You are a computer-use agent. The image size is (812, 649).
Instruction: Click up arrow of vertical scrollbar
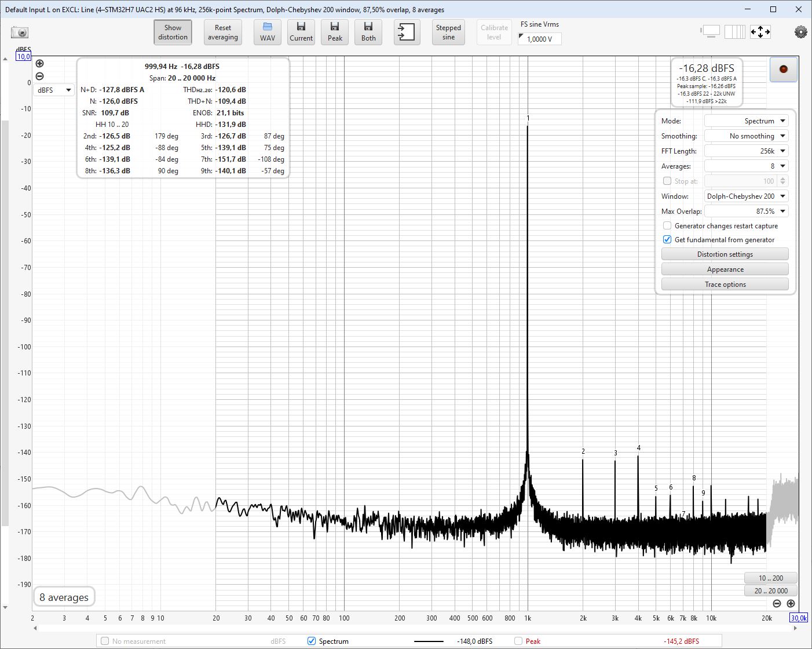coord(5,59)
